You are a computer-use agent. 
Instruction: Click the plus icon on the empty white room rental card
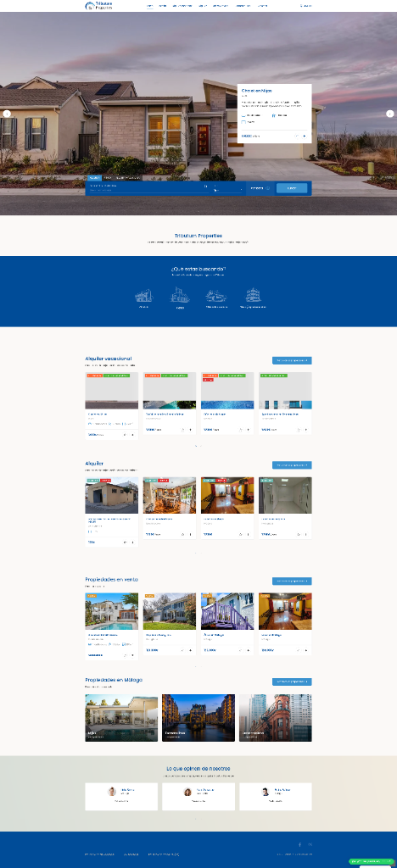[305, 534]
